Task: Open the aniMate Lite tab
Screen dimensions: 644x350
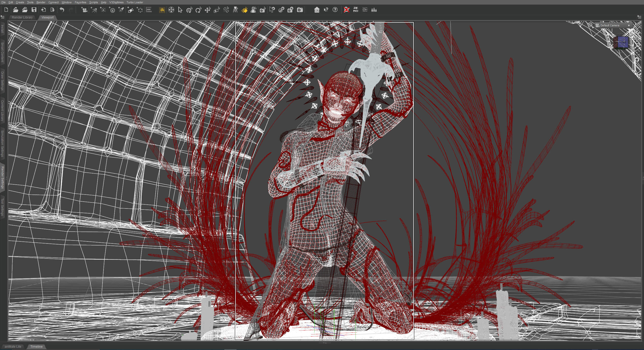Action: click(13, 346)
